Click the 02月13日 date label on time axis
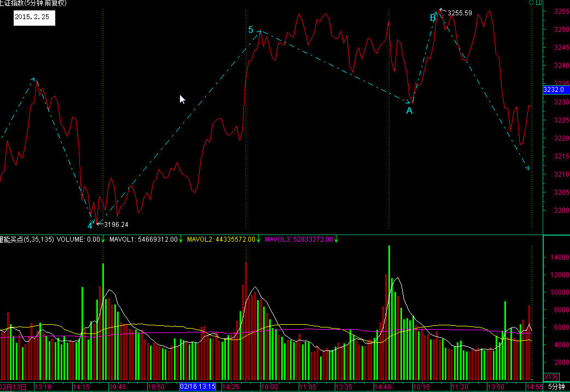 tap(13, 386)
